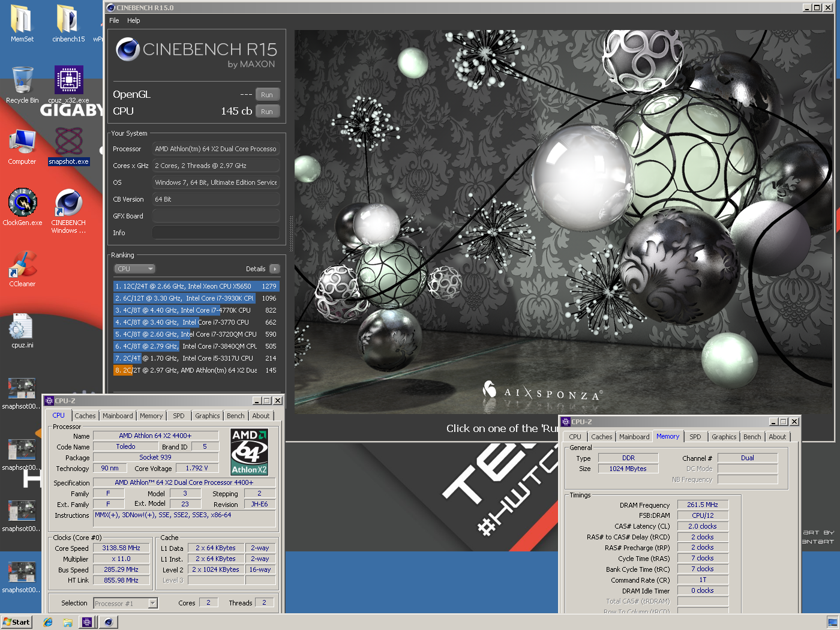Screen dimensions: 840x630
Task: Switch to Bench tab in left CPU-Z window
Action: (x=236, y=416)
